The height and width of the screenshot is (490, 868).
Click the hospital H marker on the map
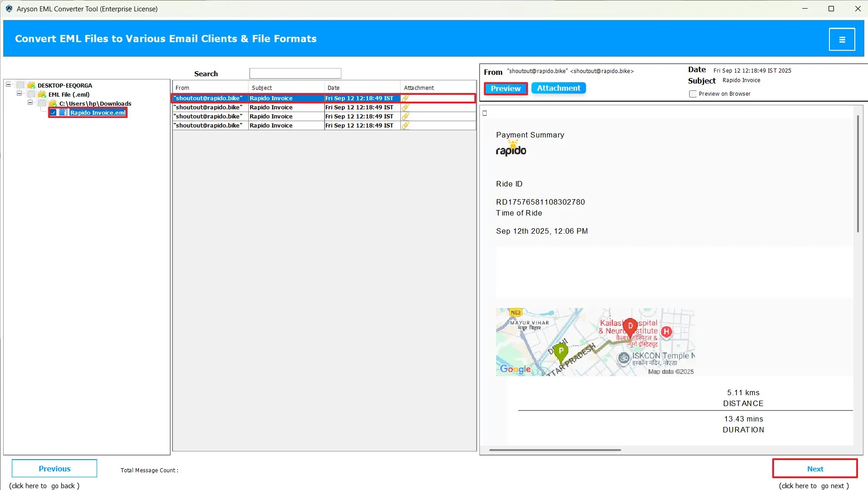(666, 332)
